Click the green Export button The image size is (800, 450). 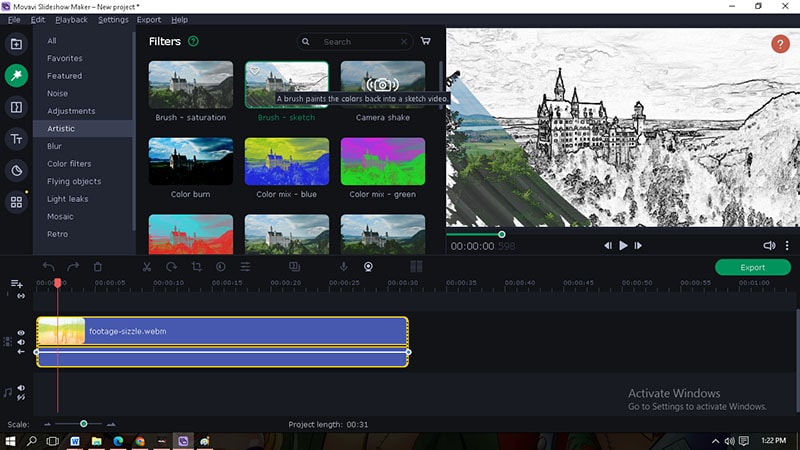pos(753,267)
